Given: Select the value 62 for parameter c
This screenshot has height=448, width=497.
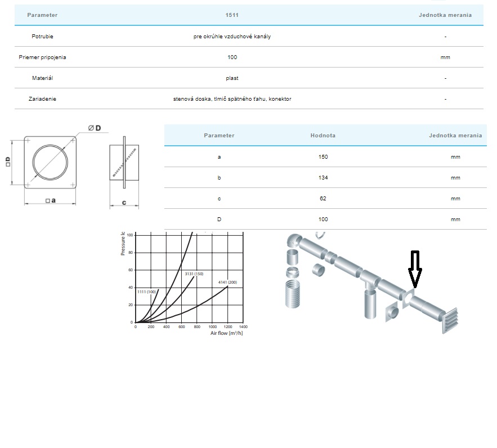Looking at the screenshot, I should click(323, 199).
